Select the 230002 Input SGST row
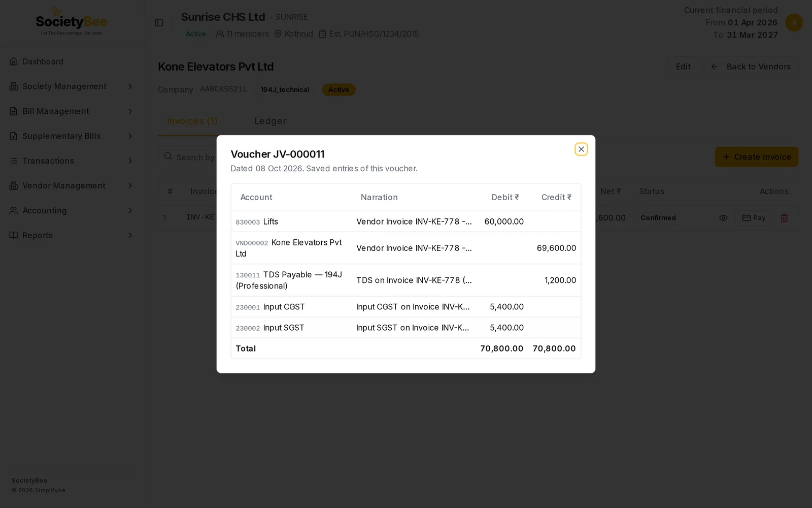 click(x=406, y=328)
